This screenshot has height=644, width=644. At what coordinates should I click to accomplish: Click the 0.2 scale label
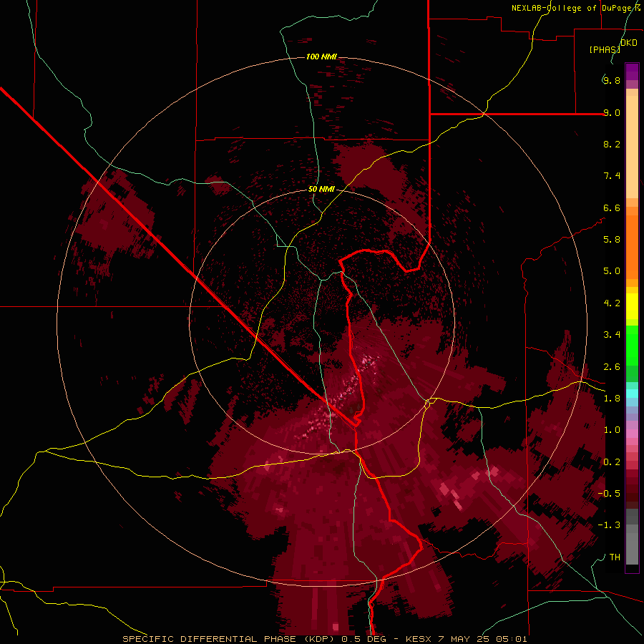click(x=612, y=462)
